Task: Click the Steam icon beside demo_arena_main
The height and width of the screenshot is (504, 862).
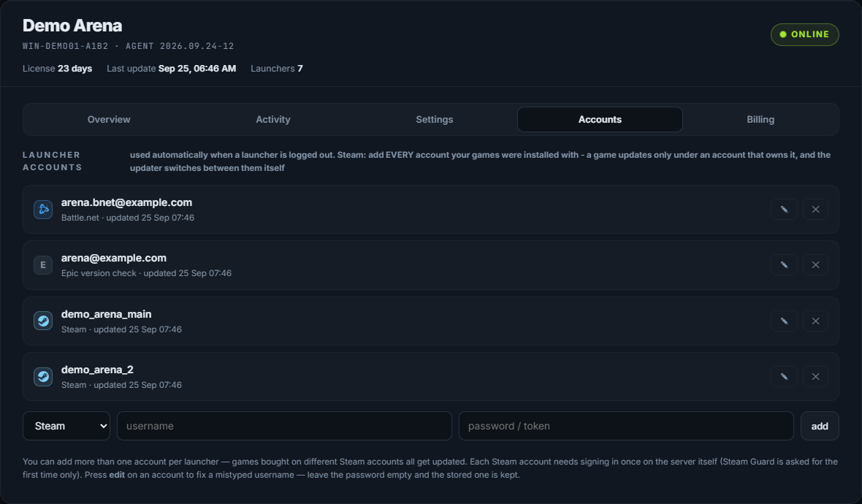Action: [43, 321]
